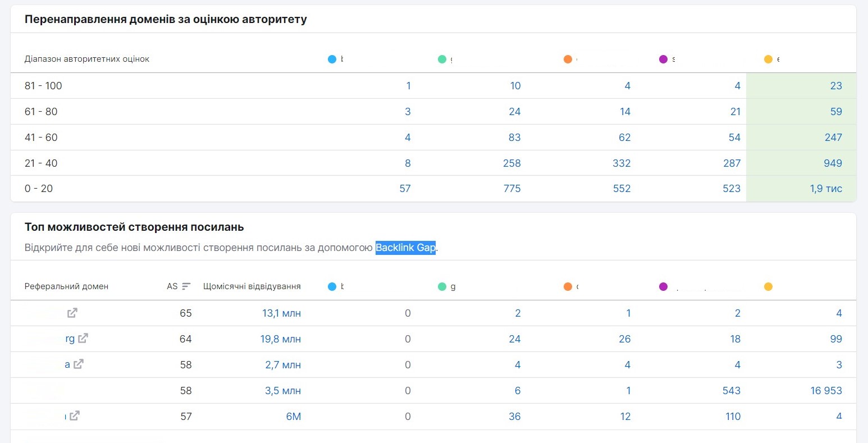Click orange dot in authority table header
This screenshot has height=443, width=868.
[568, 59]
